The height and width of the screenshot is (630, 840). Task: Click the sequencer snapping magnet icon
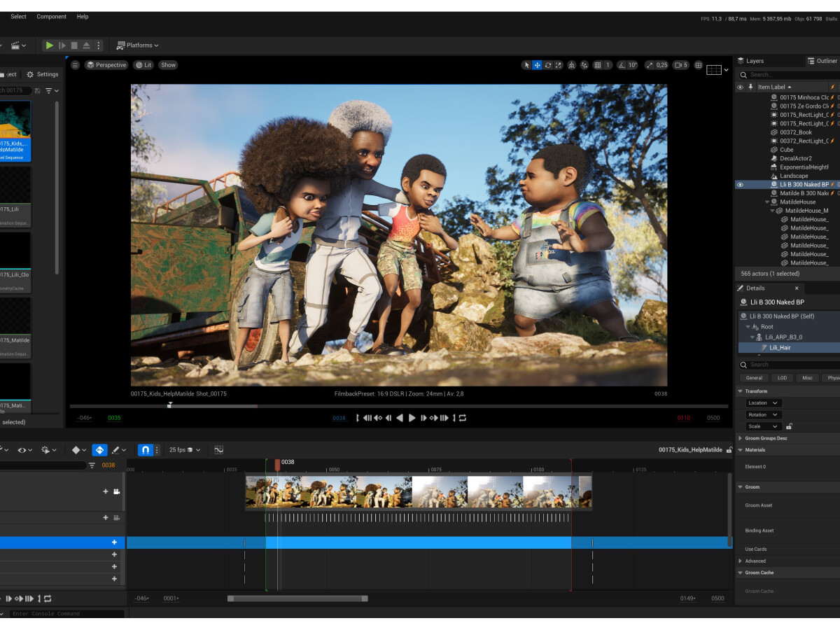145,450
